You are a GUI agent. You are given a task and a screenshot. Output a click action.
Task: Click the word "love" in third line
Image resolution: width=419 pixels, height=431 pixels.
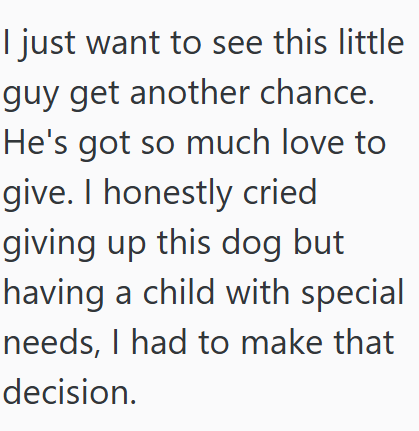tap(313, 142)
